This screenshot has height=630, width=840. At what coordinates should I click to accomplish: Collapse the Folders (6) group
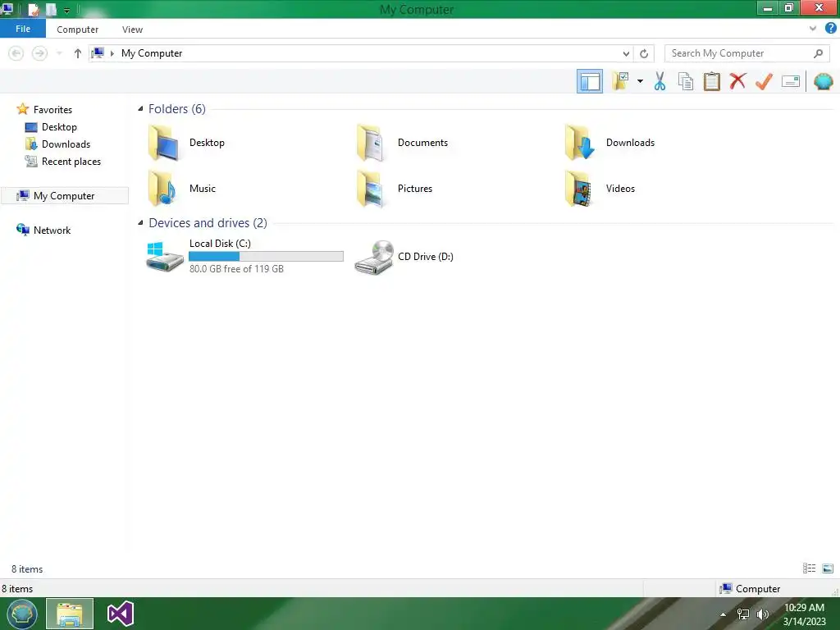pos(140,109)
